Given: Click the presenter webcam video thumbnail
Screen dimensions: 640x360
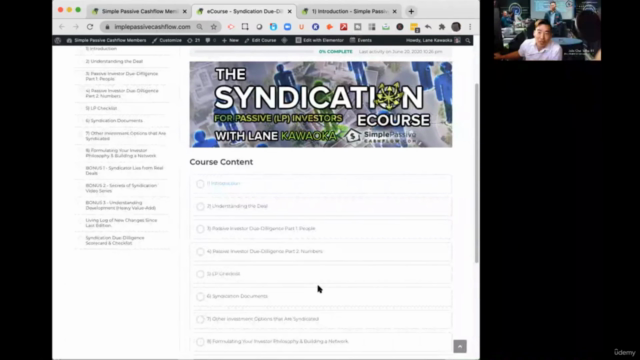Looking at the screenshot, I should (547, 30).
